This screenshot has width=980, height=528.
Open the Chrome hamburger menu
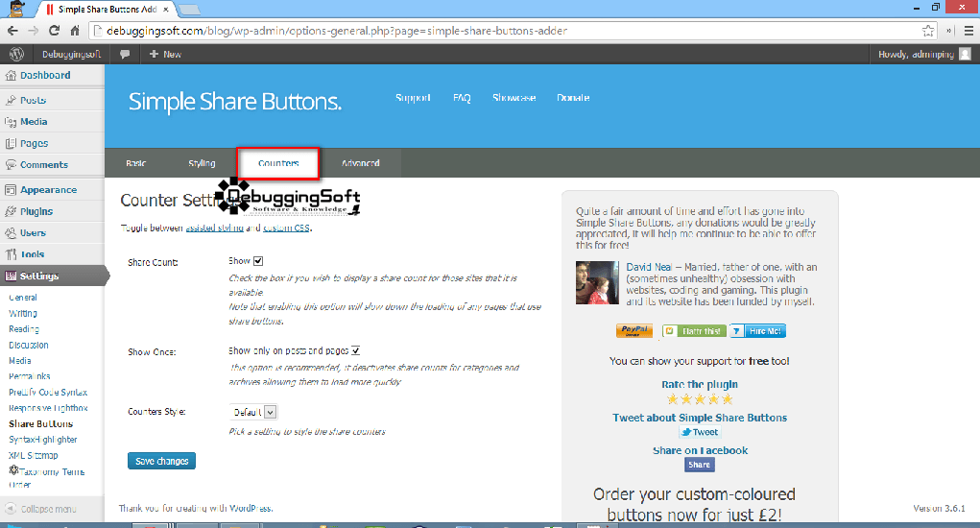[x=968, y=31]
